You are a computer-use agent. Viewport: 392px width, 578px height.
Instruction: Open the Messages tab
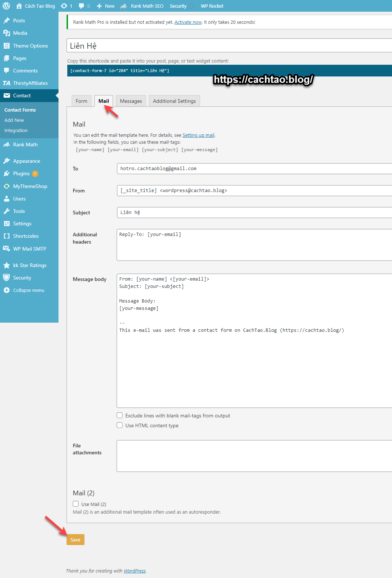(x=131, y=101)
